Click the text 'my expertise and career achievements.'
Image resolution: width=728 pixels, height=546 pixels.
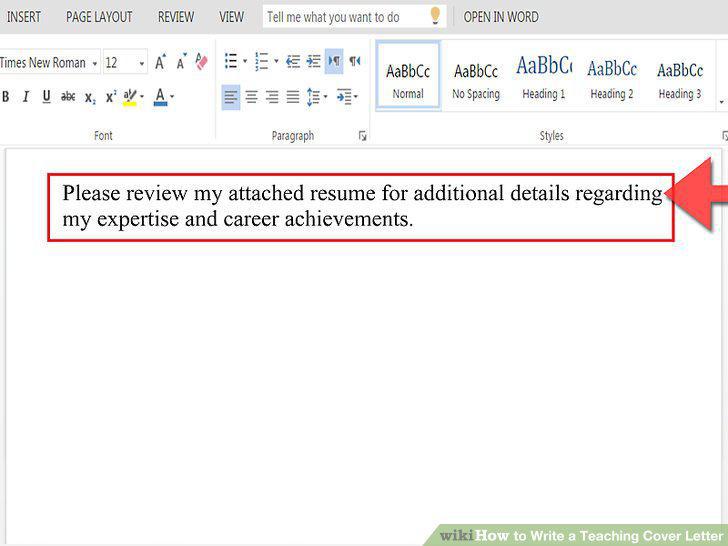(238, 219)
